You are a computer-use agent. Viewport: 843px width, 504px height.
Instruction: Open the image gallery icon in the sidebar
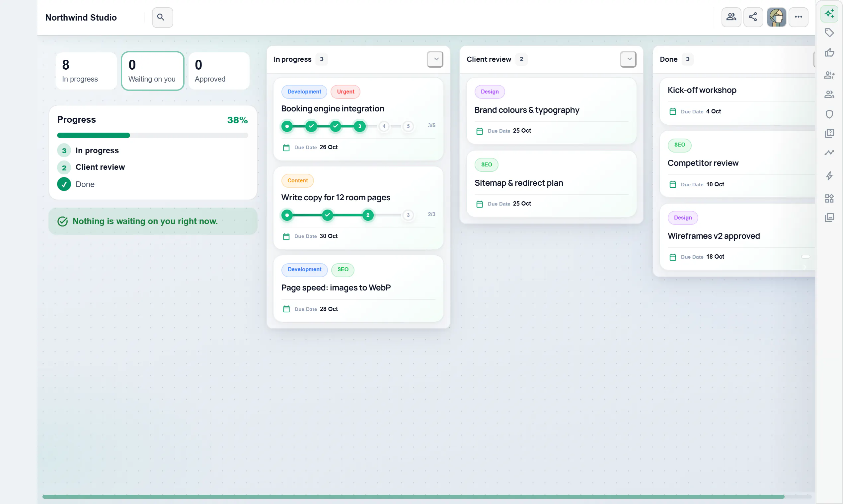pos(829,218)
